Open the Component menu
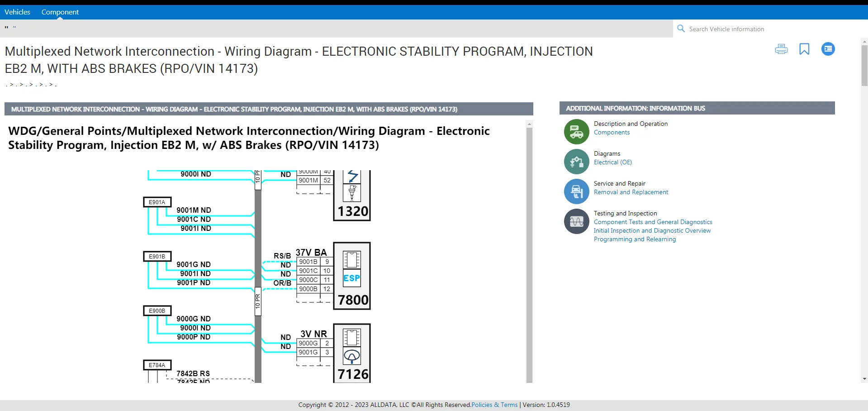This screenshot has width=868, height=411. click(60, 12)
